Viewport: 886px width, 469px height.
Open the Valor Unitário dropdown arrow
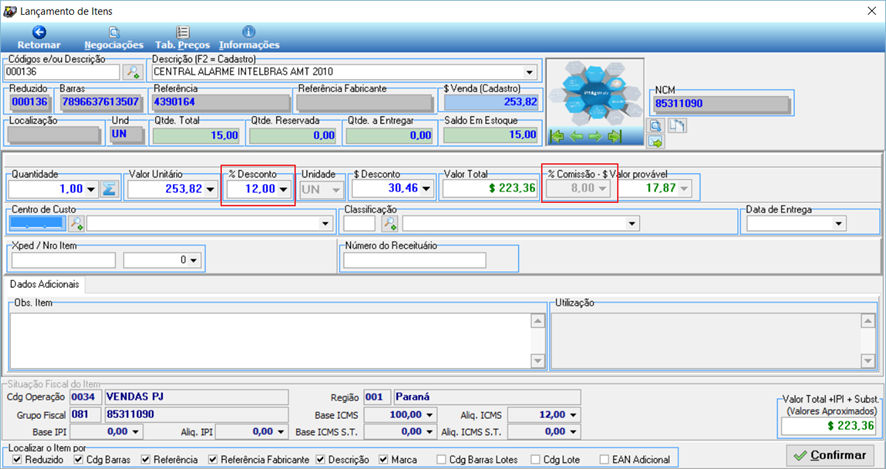(210, 189)
